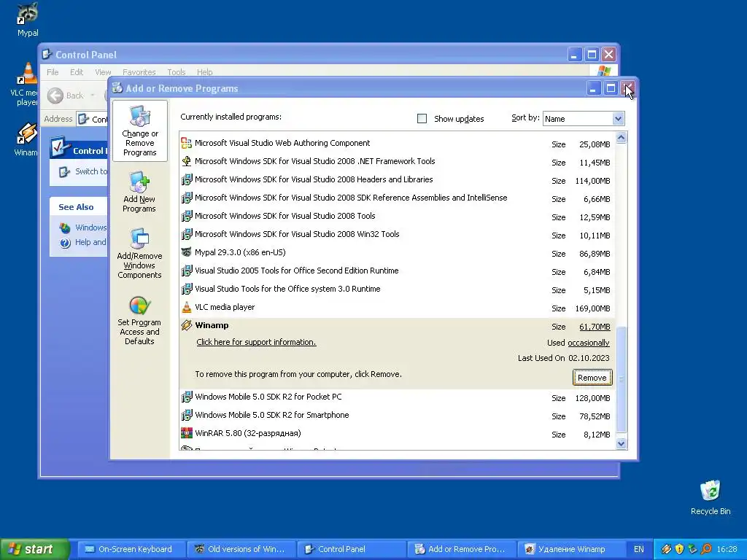Click Winamp size value 61,70MB
Viewport: 747px width, 560px height.
point(595,327)
